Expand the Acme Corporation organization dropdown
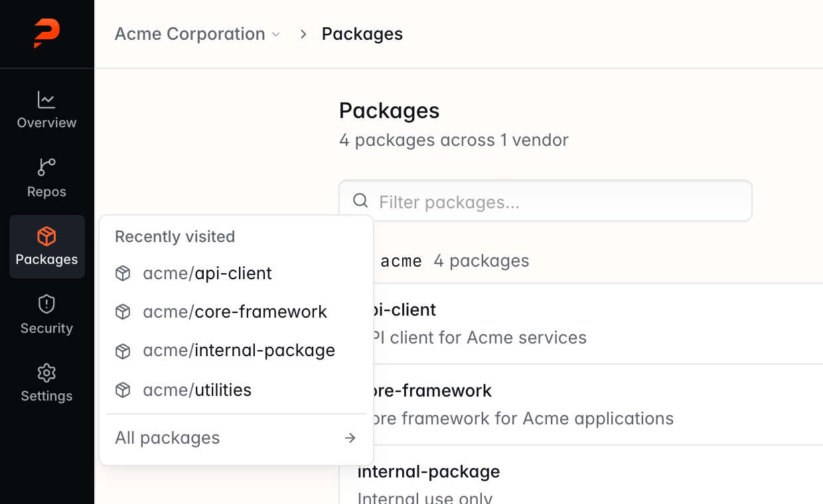Screen dimensions: 823x504 (197, 34)
